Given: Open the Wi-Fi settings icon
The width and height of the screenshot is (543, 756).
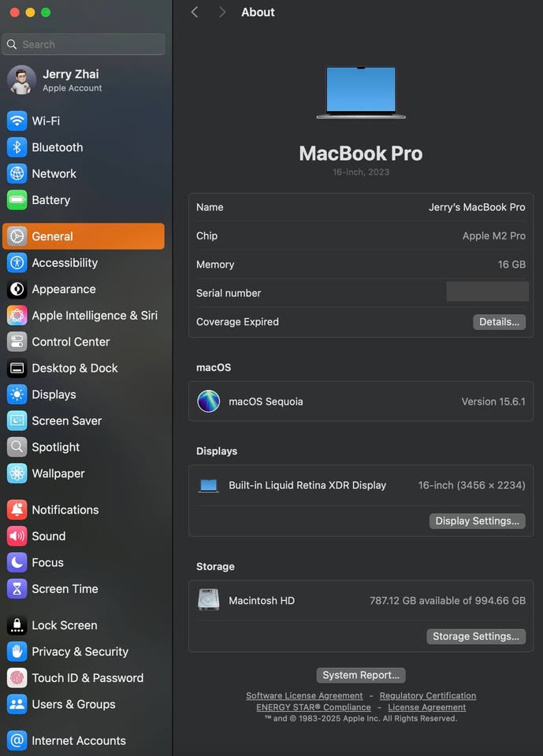Looking at the screenshot, I should 17,121.
